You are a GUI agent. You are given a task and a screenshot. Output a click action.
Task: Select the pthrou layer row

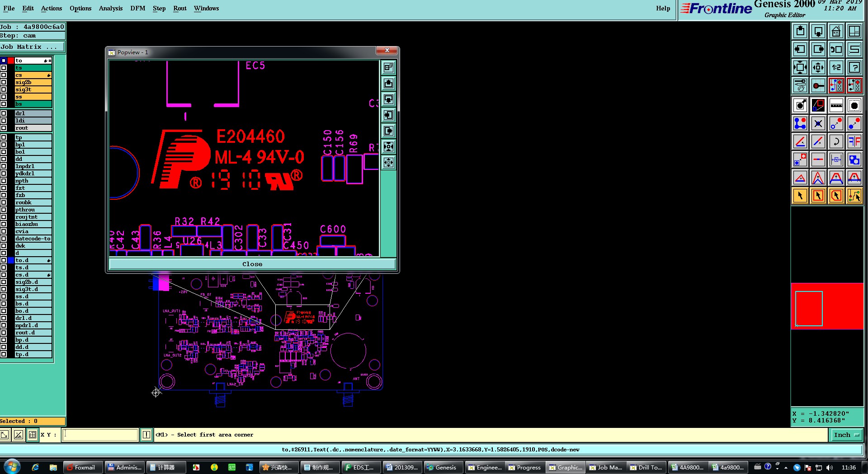click(33, 210)
